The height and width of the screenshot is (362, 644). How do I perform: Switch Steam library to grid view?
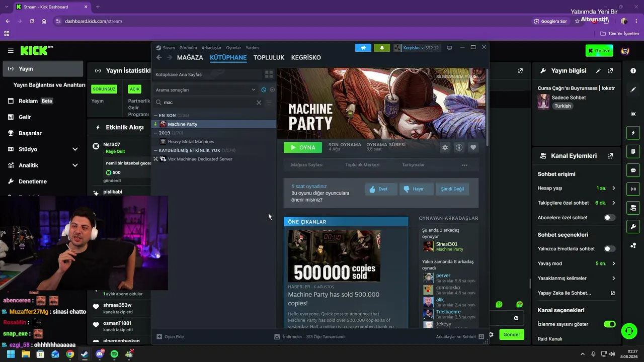269,74
